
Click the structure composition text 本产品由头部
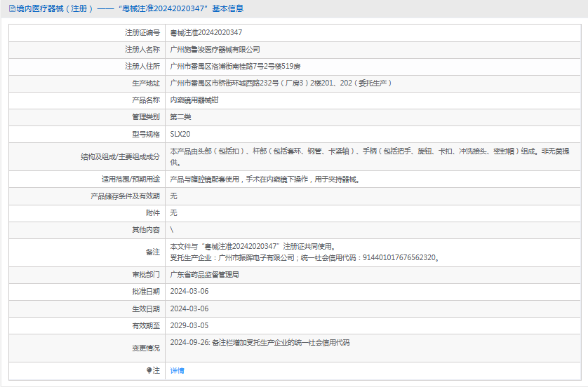[x=370, y=156]
